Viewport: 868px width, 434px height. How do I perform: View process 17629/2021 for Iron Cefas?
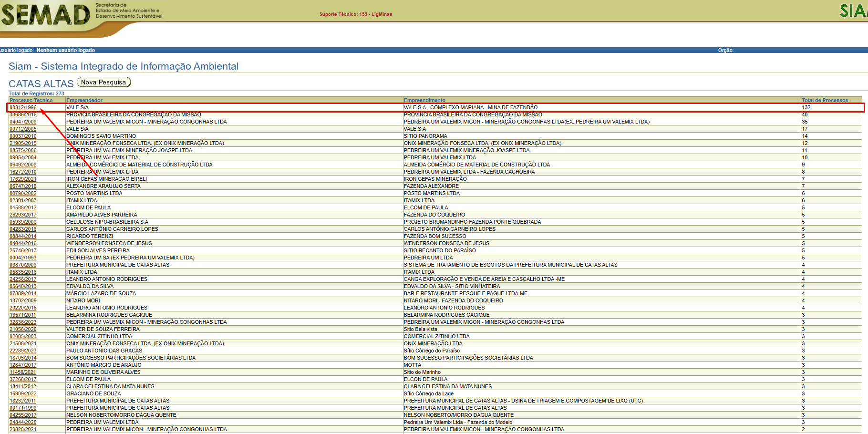(23, 179)
